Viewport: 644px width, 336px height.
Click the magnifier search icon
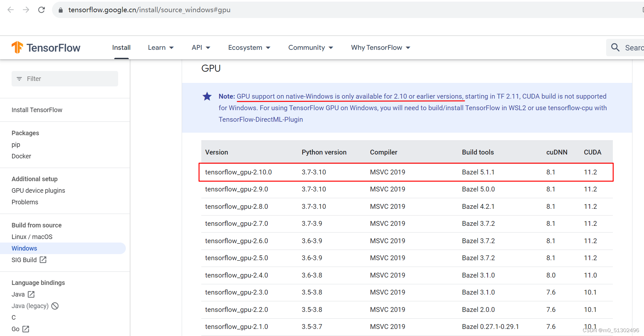[615, 48]
